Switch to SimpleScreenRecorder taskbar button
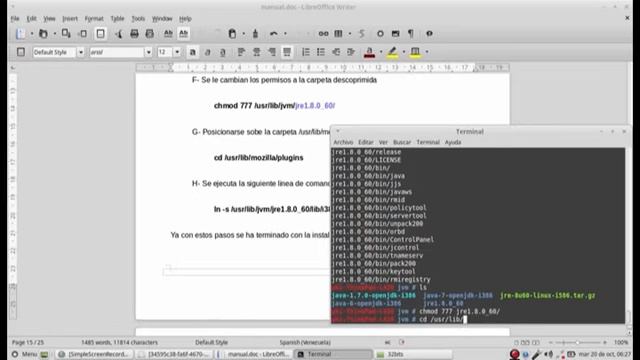This screenshot has width=640, height=360. coord(95,354)
